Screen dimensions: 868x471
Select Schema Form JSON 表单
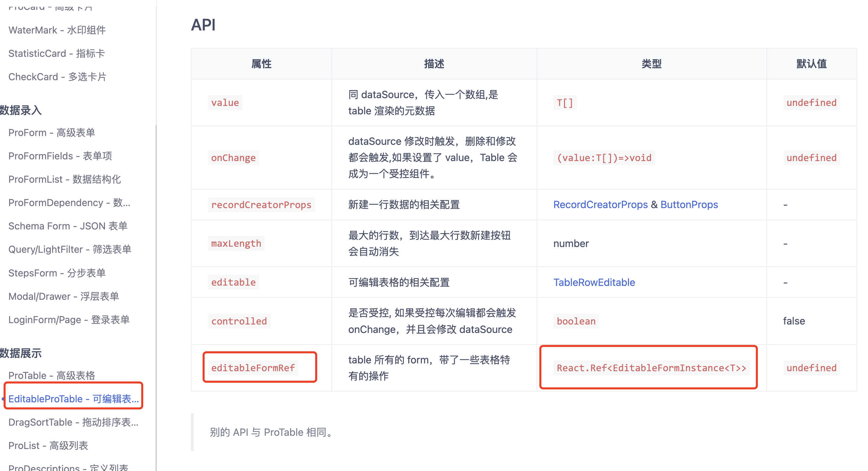click(x=68, y=226)
